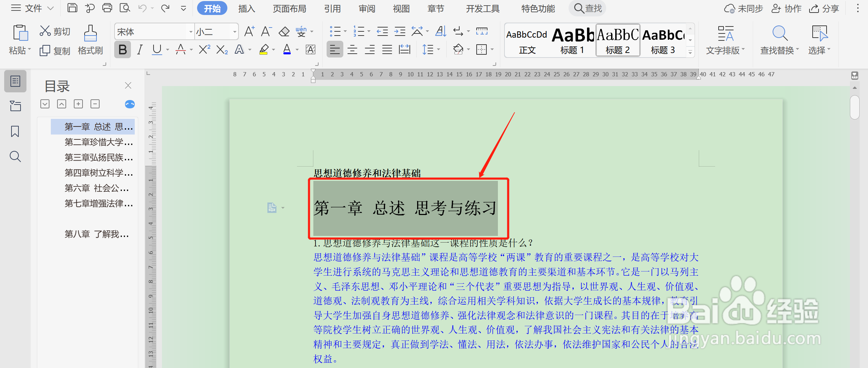868x368 pixels.
Task: Click the shading fill color bucket
Action: coord(458,50)
